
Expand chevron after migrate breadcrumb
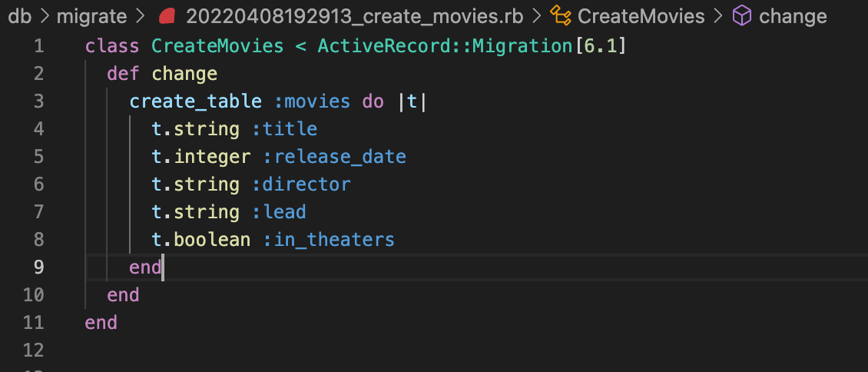pos(141,17)
